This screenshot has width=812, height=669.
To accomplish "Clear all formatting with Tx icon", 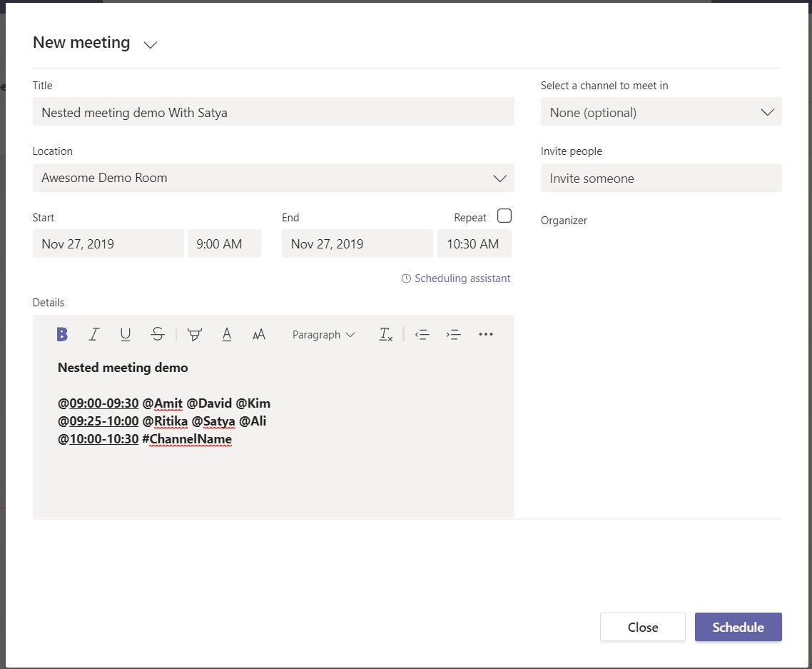I will [386, 334].
